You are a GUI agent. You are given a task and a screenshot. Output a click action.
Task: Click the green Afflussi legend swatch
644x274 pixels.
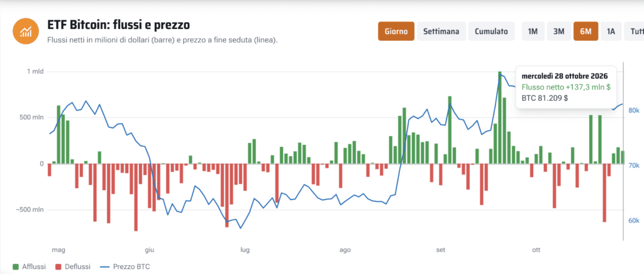16,266
